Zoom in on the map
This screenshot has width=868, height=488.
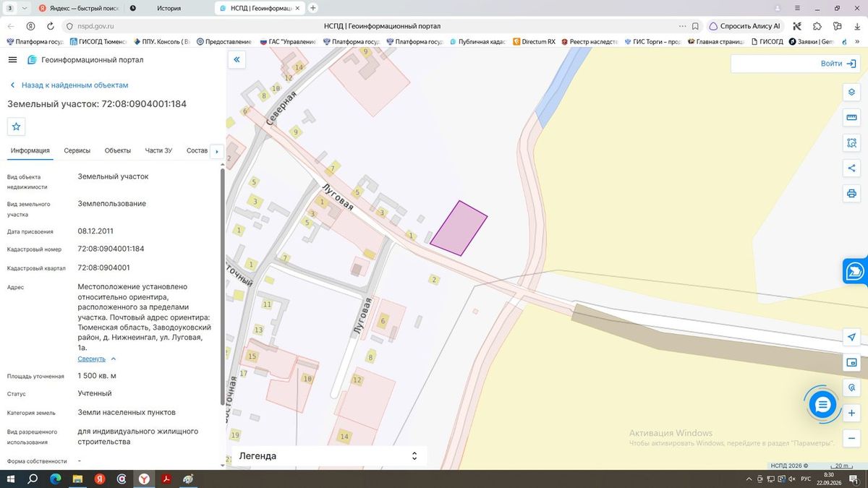point(851,413)
